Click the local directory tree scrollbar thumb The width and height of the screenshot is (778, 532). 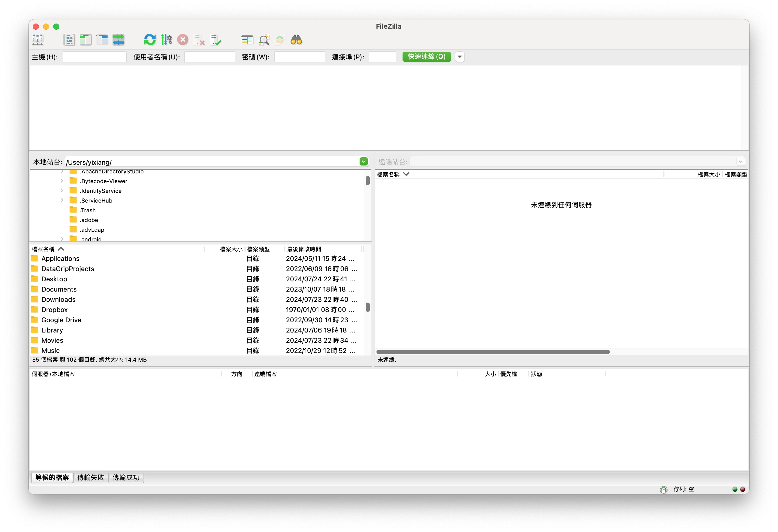click(368, 181)
